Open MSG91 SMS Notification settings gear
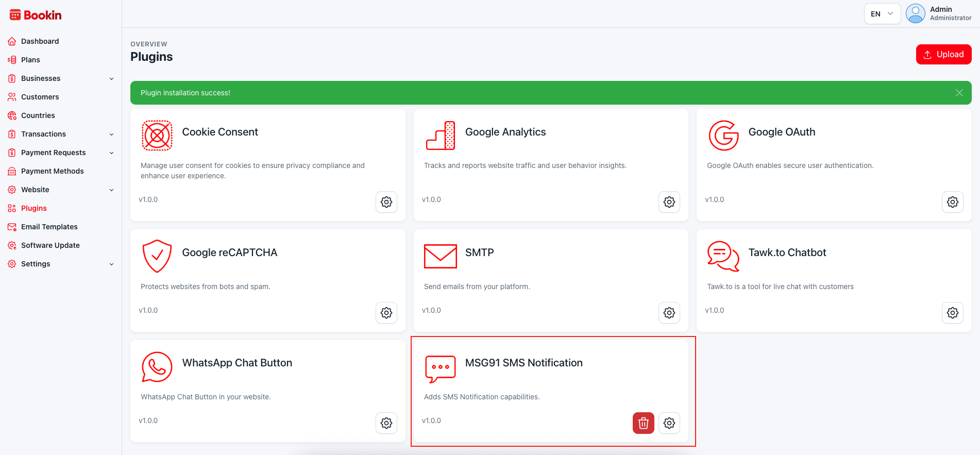This screenshot has height=455, width=980. click(x=669, y=423)
